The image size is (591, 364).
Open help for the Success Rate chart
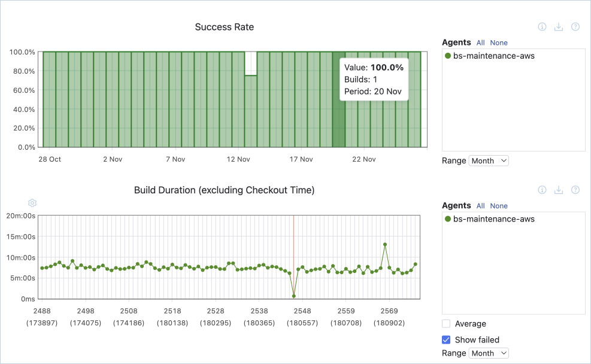575,27
